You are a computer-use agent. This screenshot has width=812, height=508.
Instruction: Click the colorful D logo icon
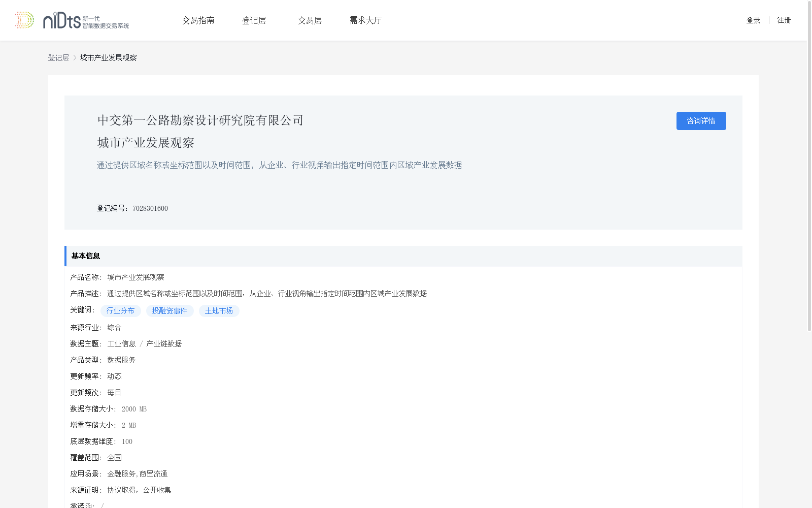(24, 20)
